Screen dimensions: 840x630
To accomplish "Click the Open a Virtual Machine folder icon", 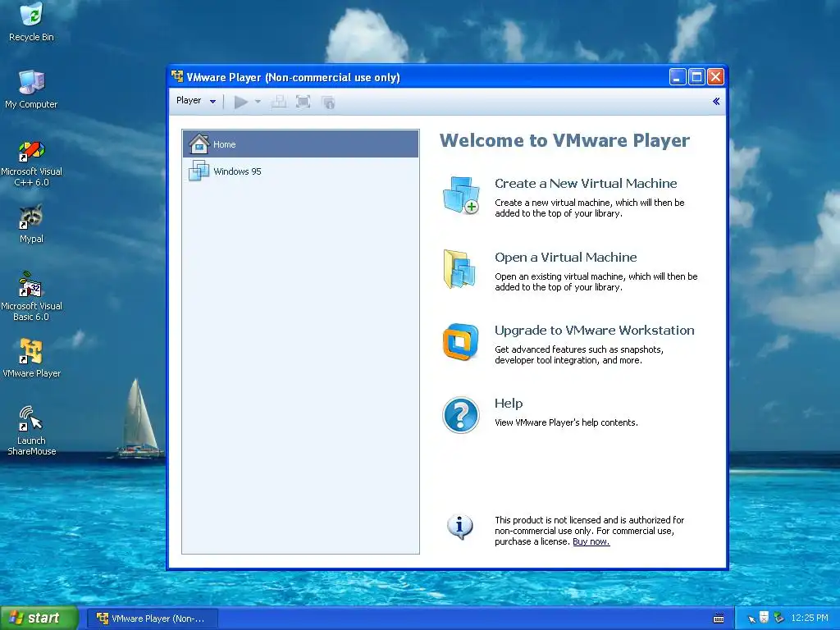I will point(459,269).
